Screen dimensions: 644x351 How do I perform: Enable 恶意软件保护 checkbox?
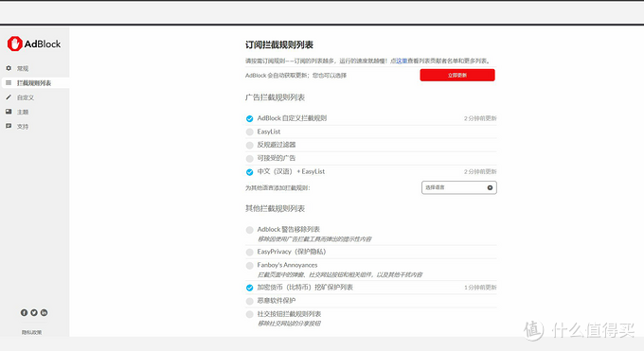[x=249, y=301]
